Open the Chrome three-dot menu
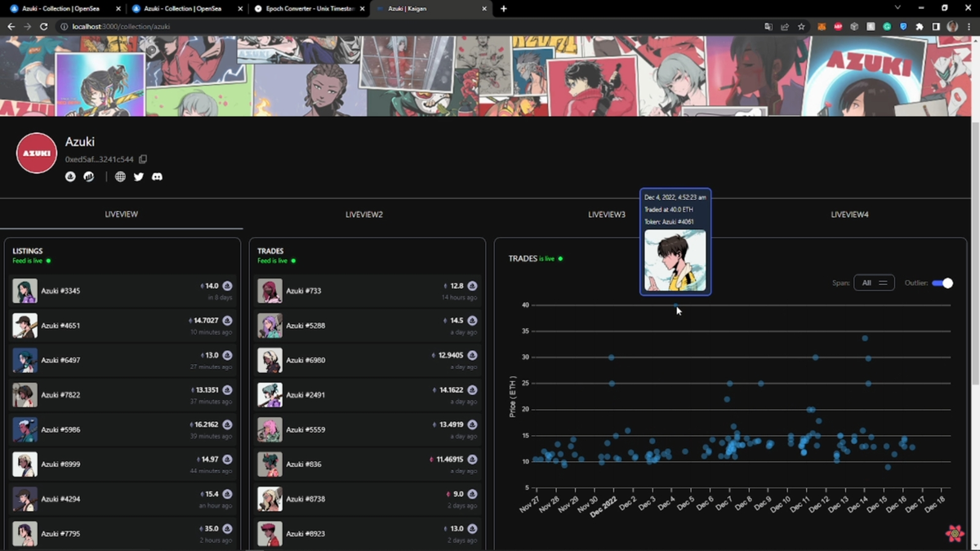 point(968,27)
